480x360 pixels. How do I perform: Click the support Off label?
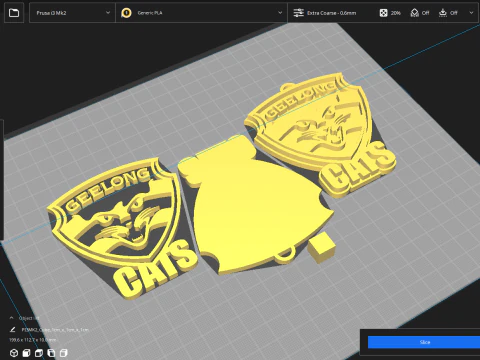[x=426, y=13]
